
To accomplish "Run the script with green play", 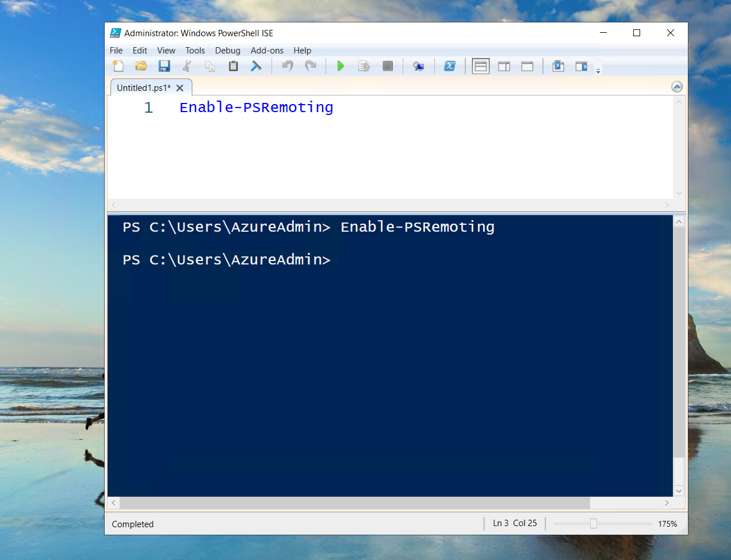I will click(340, 66).
